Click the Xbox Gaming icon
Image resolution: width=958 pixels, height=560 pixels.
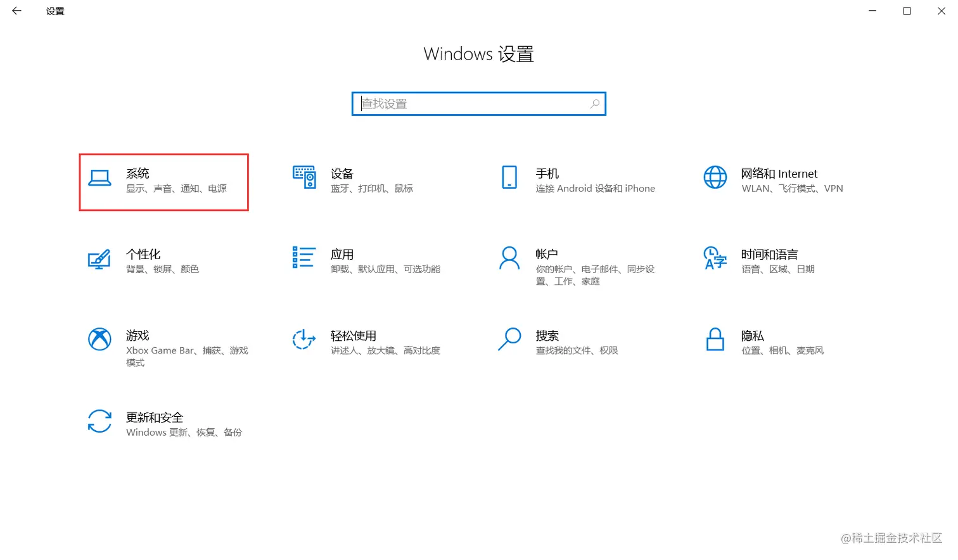99,339
